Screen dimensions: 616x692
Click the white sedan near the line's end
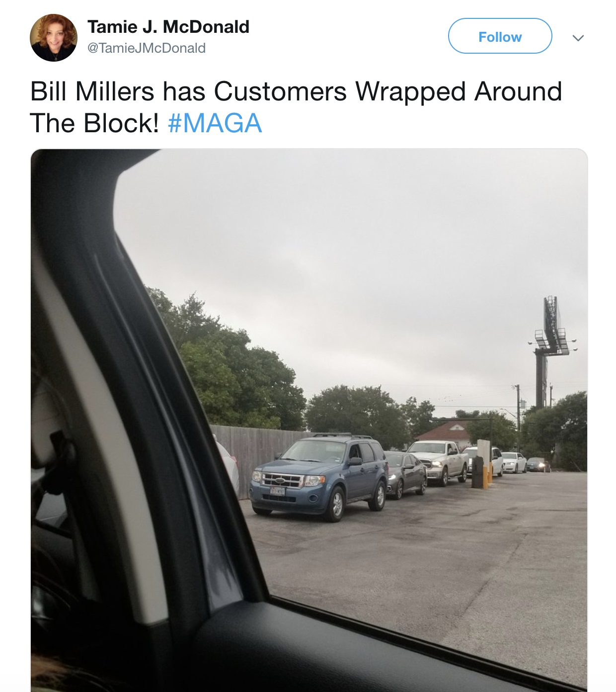coord(514,462)
